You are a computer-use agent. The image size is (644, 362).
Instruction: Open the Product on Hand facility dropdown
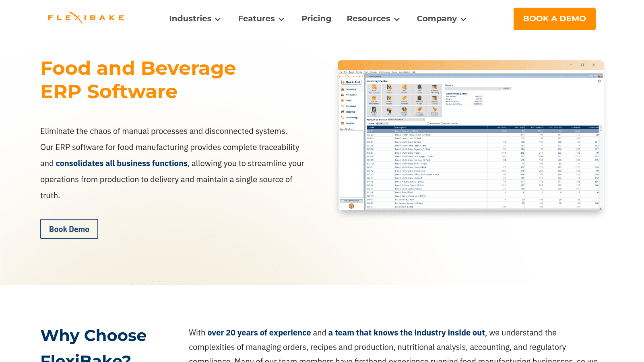coord(407,119)
